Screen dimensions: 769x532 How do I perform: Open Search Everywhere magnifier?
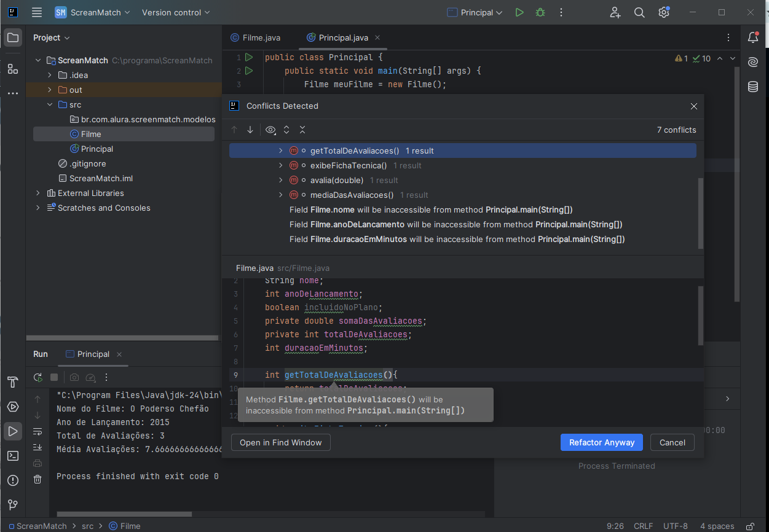point(639,12)
